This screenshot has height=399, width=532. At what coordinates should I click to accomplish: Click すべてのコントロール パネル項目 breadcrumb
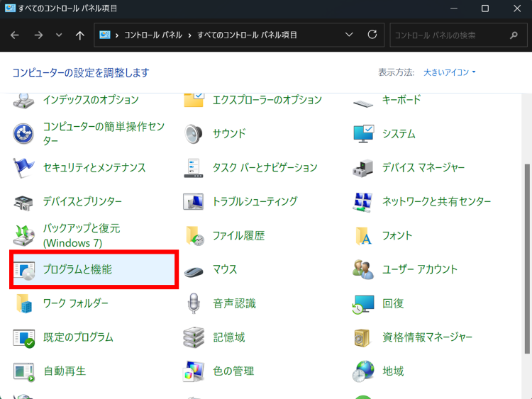coord(247,35)
